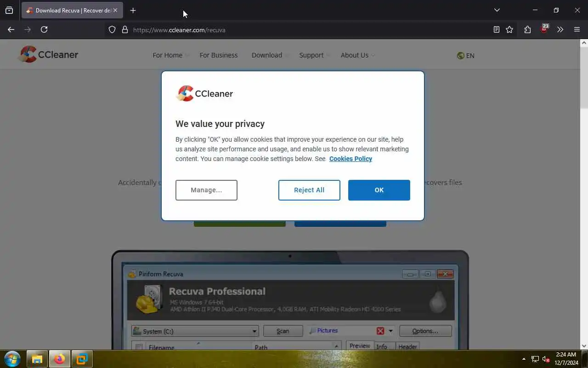The height and width of the screenshot is (368, 588).
Task: Reload the current page
Action: [44, 29]
